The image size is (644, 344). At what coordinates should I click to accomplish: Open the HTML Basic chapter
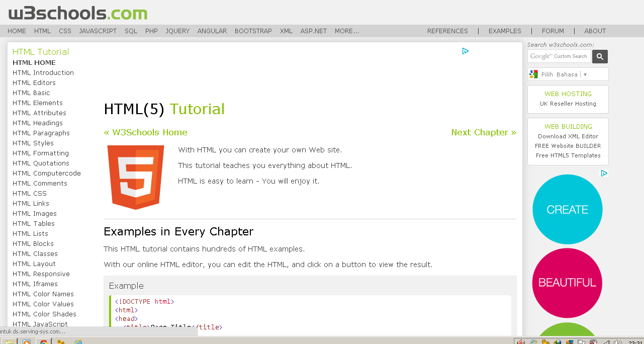[31, 93]
